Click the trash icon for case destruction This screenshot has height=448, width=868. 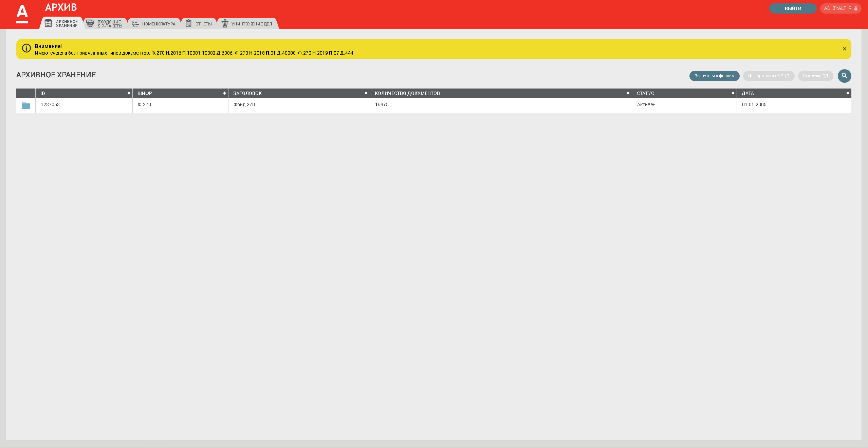[x=225, y=23]
